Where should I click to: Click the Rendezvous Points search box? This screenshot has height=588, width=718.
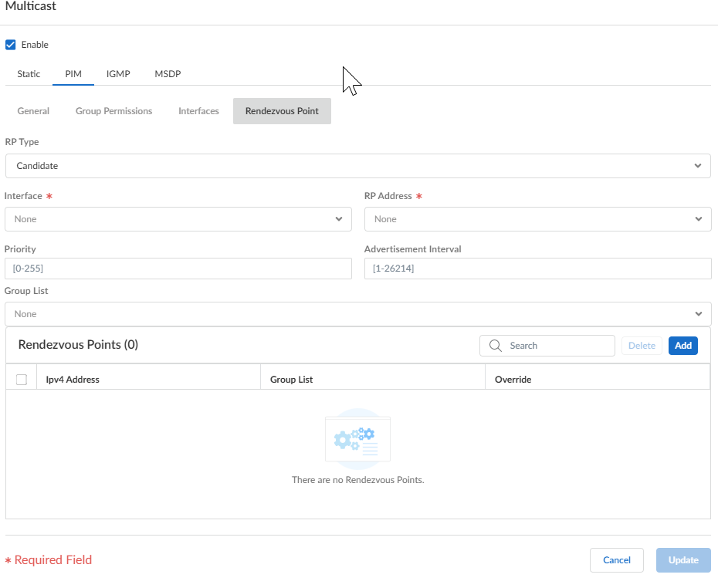pos(557,346)
